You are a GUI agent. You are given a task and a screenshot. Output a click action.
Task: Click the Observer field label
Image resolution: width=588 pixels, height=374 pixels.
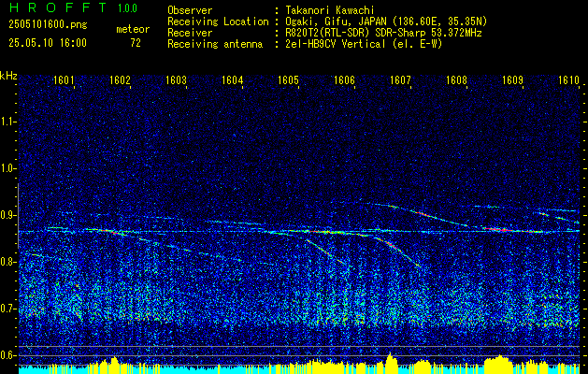190,10
